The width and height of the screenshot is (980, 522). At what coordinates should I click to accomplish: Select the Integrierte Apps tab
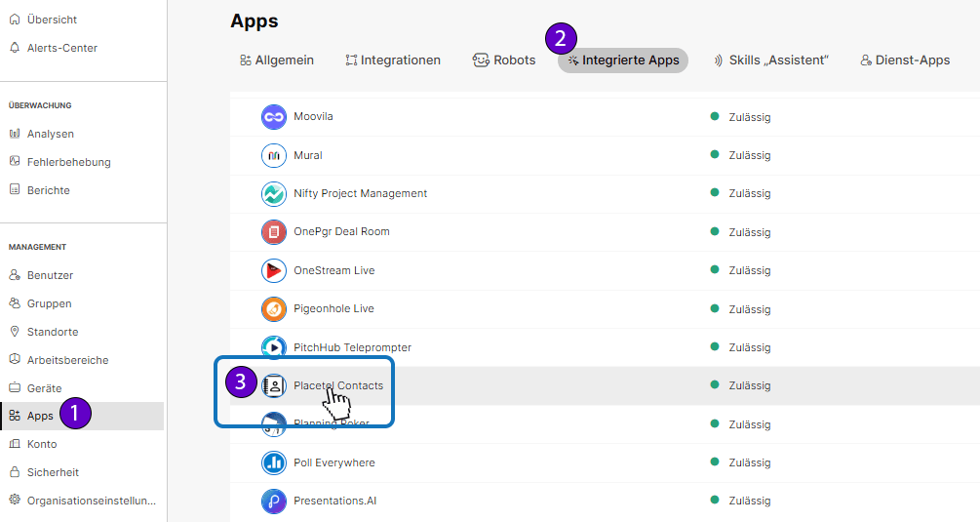click(623, 60)
